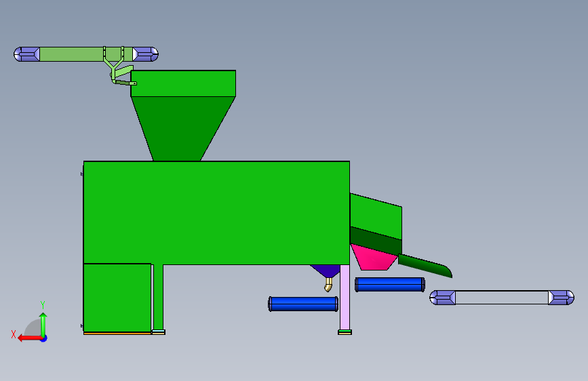Click the red X axis arrow of triad
This screenshot has width=588, height=381.
[29, 338]
